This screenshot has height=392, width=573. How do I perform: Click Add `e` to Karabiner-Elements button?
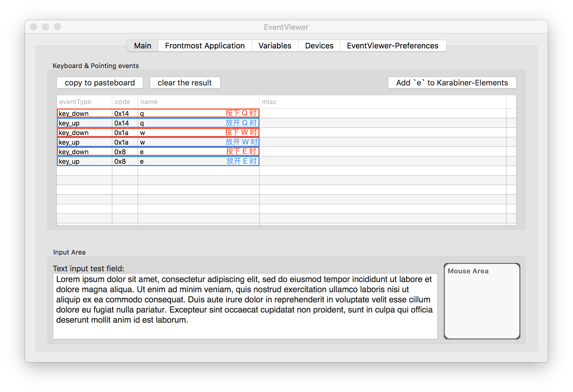452,83
